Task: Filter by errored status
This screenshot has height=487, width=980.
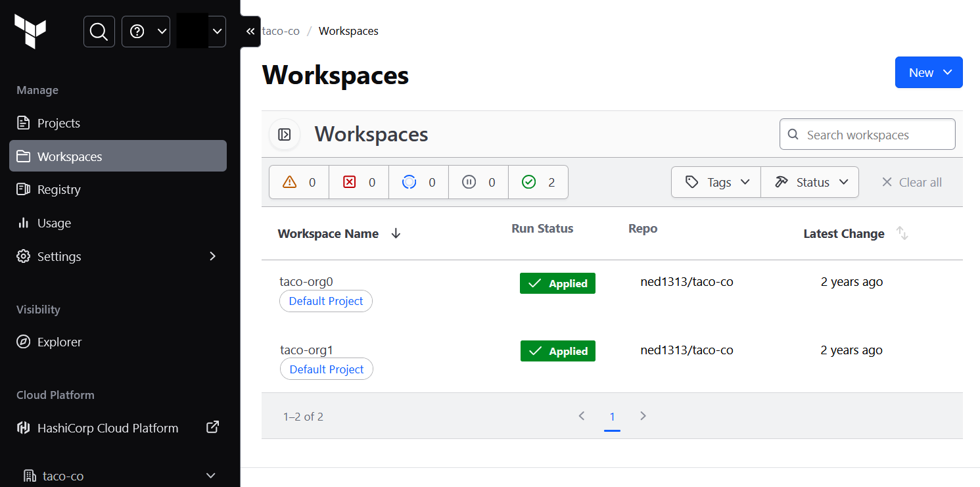Action: 359,182
